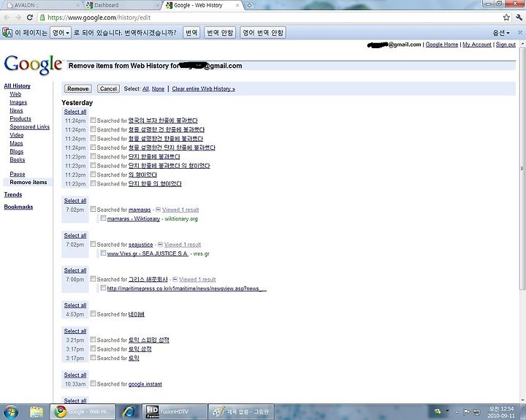This screenshot has height=420, width=526.
Task: Open the translate bar options dropdown
Action: [501, 33]
